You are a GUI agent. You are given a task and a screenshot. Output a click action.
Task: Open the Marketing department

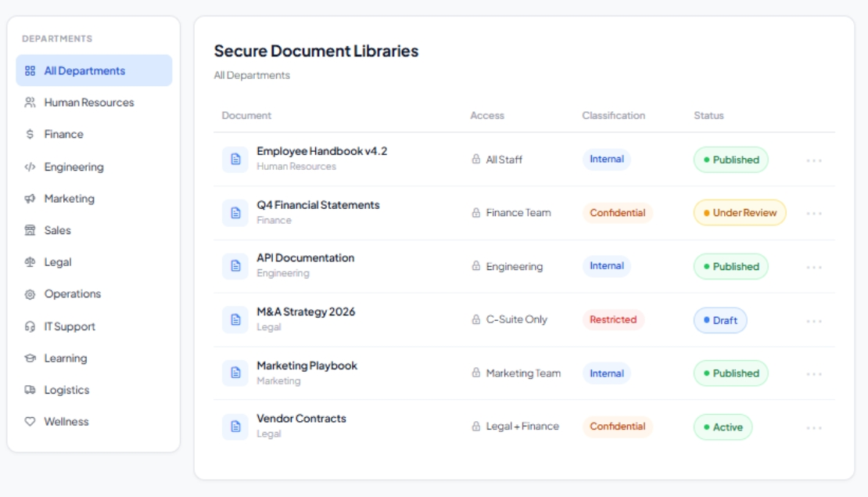coord(94,198)
